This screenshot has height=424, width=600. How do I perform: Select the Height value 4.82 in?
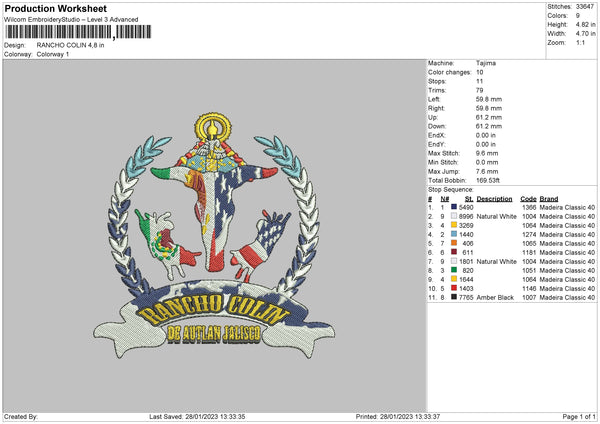(x=585, y=24)
